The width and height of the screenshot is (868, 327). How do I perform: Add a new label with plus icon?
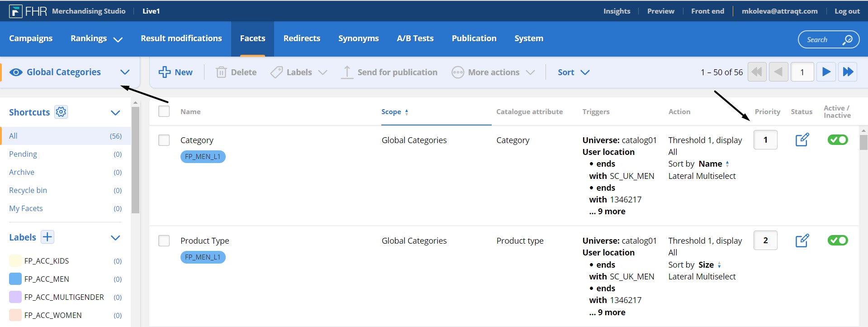47,237
